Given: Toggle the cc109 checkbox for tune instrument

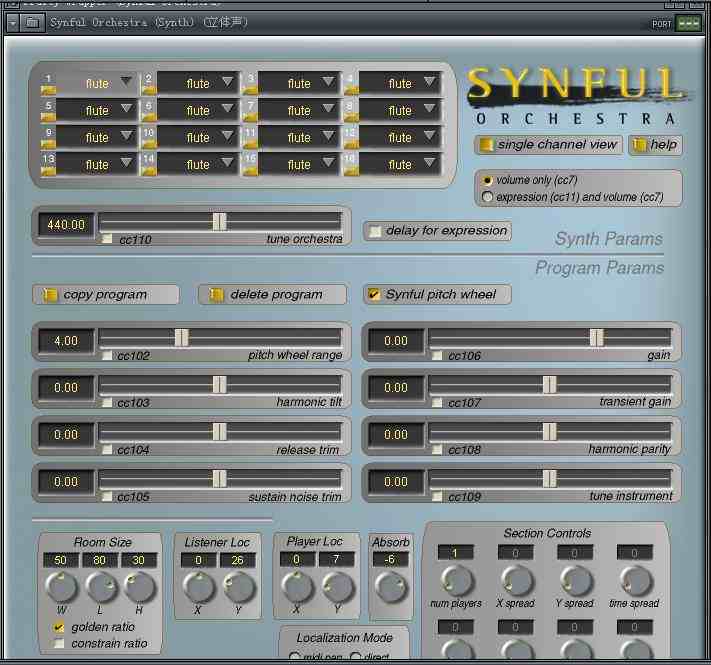Looking at the screenshot, I should (437, 496).
